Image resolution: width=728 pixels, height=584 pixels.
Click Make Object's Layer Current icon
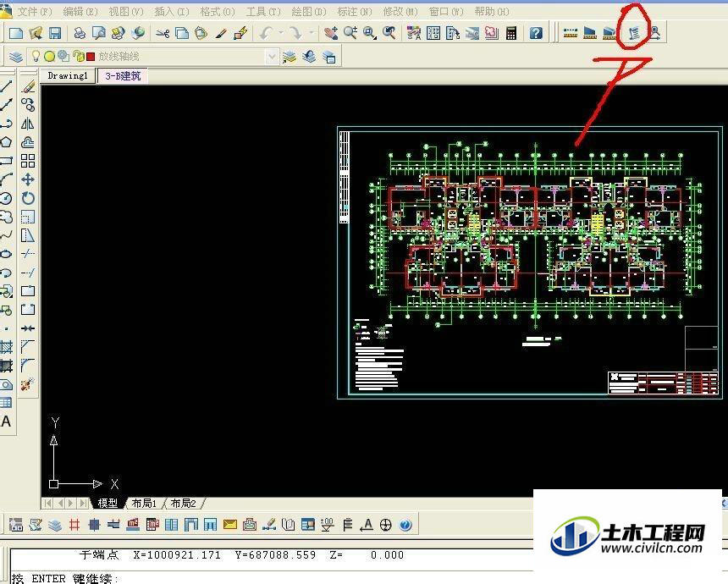click(290, 57)
